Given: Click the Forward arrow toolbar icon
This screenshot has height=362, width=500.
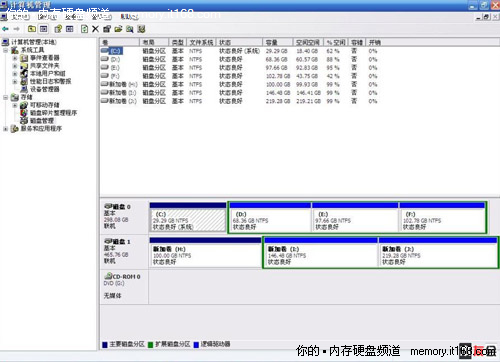Looking at the screenshot, I should (16, 29).
